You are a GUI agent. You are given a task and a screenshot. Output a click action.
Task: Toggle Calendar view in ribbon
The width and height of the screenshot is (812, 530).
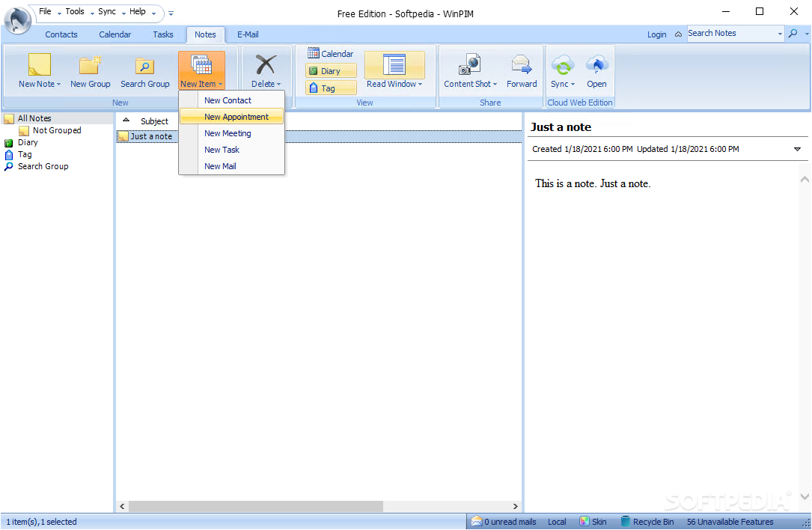pyautogui.click(x=330, y=53)
